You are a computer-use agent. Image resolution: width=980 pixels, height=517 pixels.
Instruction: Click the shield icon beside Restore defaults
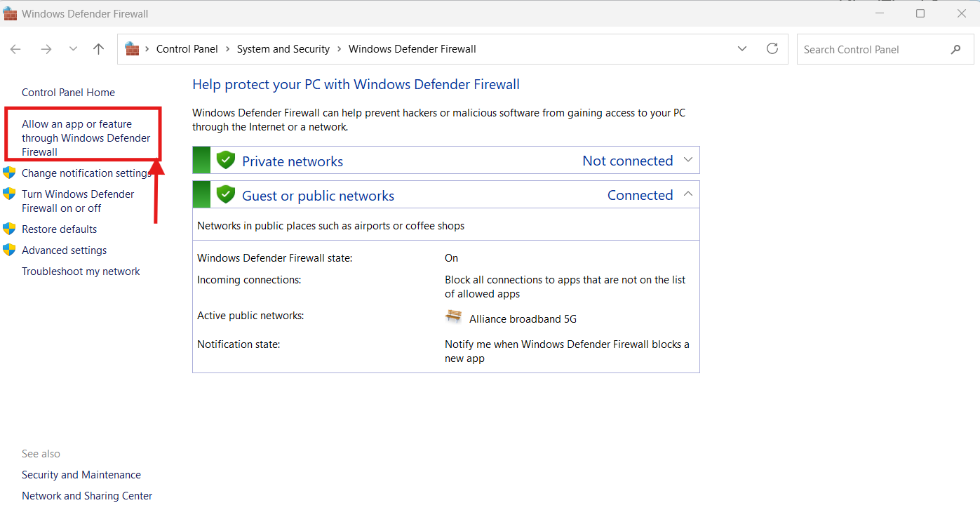coord(10,229)
